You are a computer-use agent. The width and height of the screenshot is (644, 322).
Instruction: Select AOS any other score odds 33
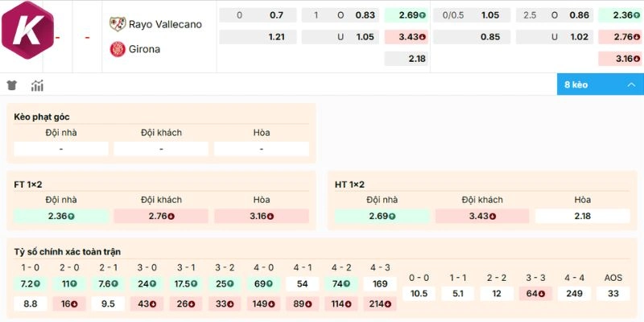pos(613,294)
